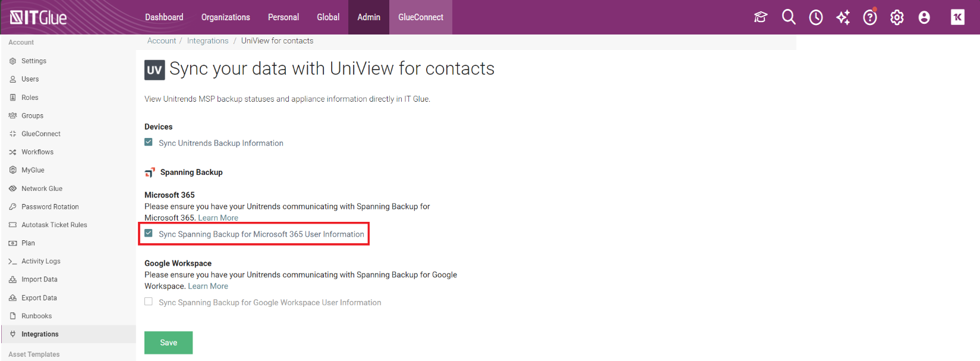
Task: Click the Kaseya K app switcher icon
Action: (x=957, y=17)
